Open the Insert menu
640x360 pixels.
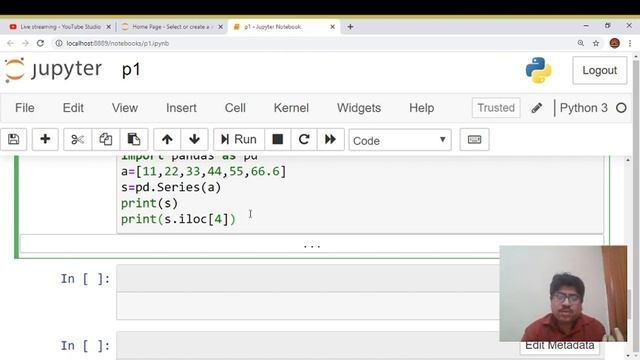(181, 108)
